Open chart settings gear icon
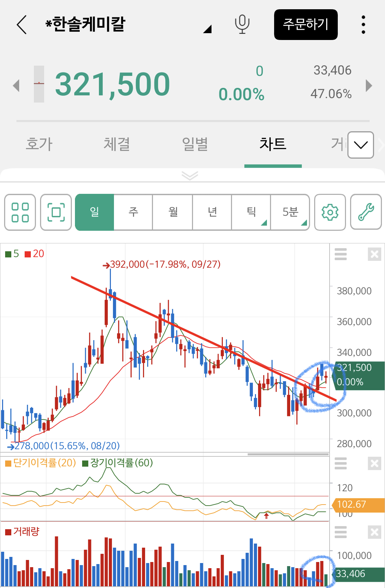 pos(330,212)
